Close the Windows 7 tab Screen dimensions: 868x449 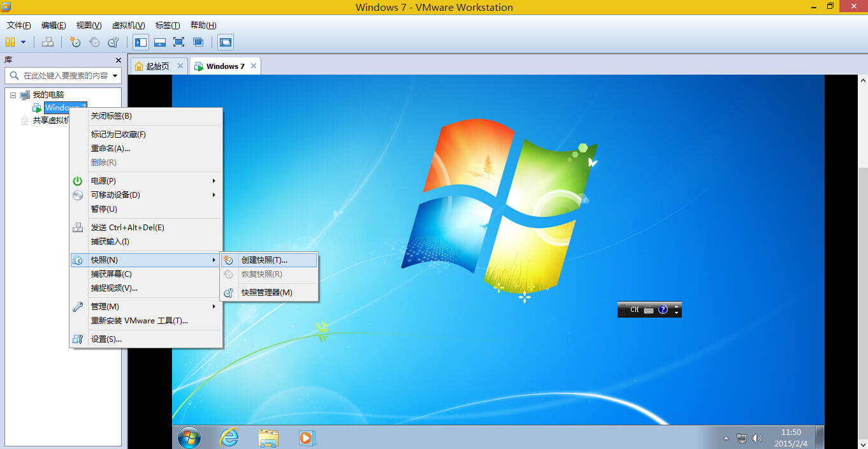(x=254, y=66)
